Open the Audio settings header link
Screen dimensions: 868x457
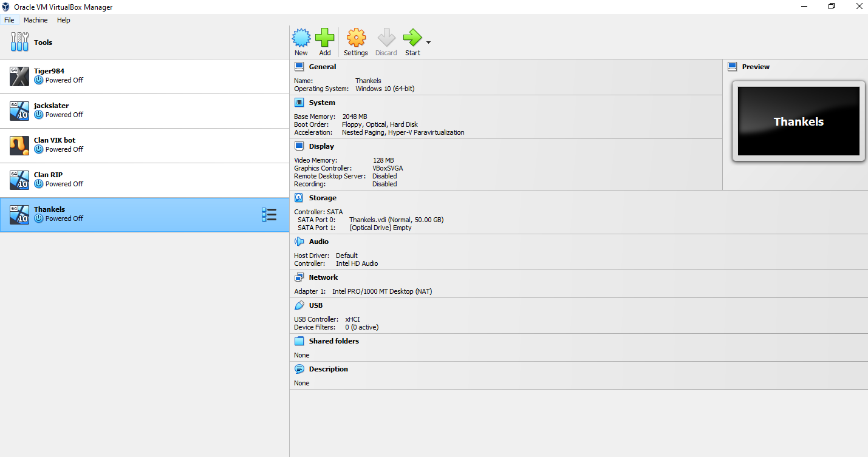[319, 242]
